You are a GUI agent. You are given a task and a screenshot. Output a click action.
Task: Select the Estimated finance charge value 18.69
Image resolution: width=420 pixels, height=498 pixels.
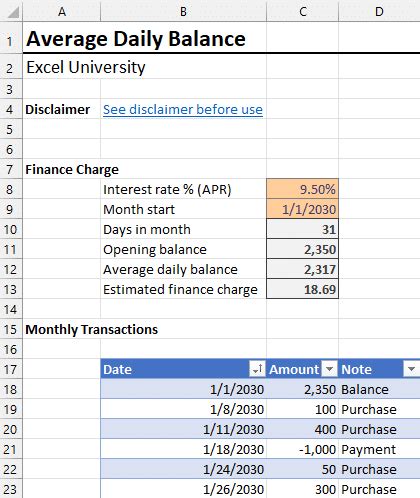303,289
